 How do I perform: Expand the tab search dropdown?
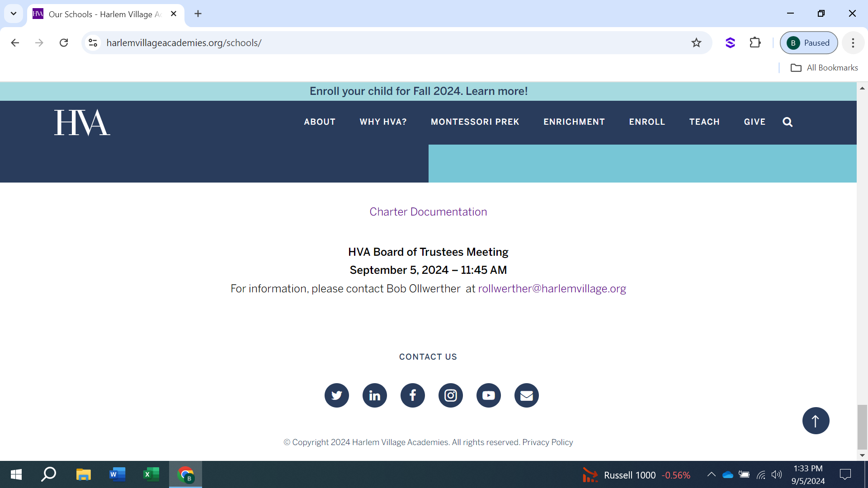pos(14,14)
